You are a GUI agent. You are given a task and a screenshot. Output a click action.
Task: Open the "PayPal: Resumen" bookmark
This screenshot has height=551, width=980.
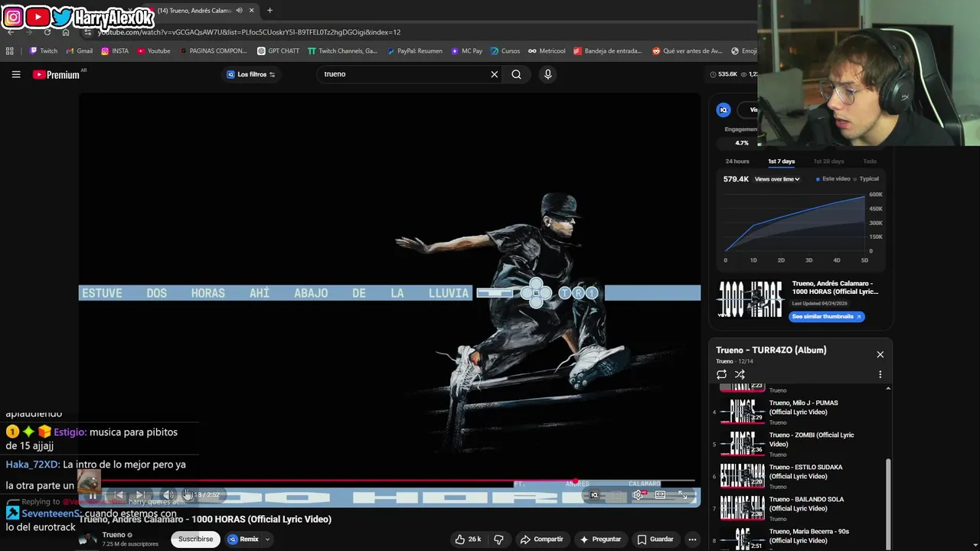[414, 51]
